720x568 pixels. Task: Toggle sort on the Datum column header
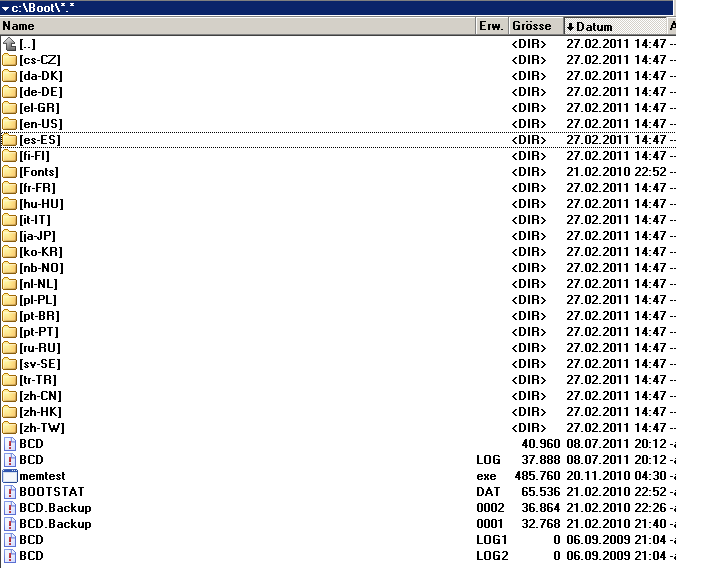[x=615, y=27]
